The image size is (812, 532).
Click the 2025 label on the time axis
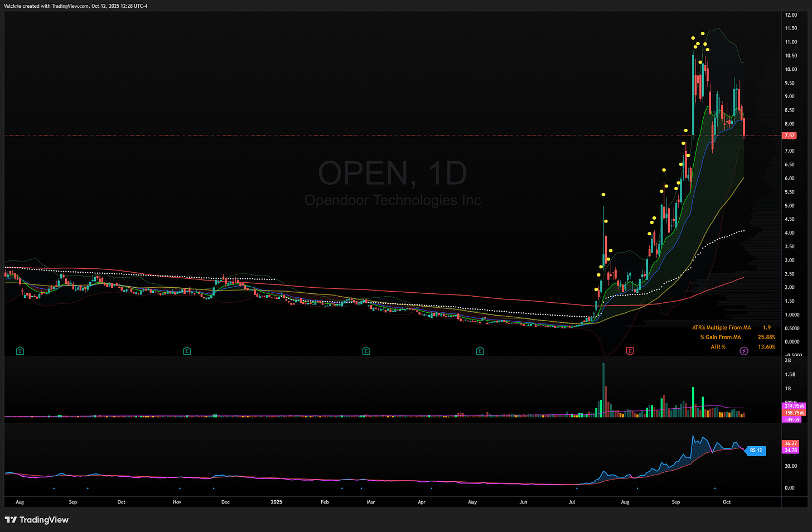[277, 502]
